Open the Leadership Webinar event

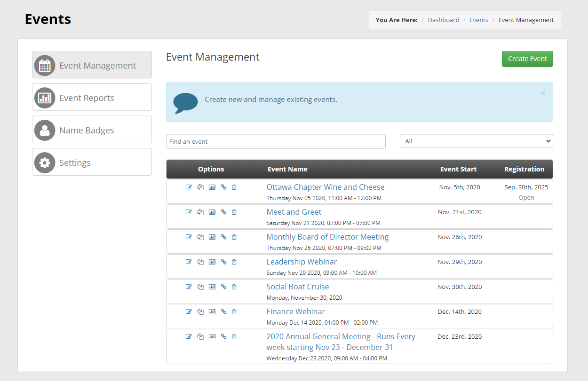[302, 262]
